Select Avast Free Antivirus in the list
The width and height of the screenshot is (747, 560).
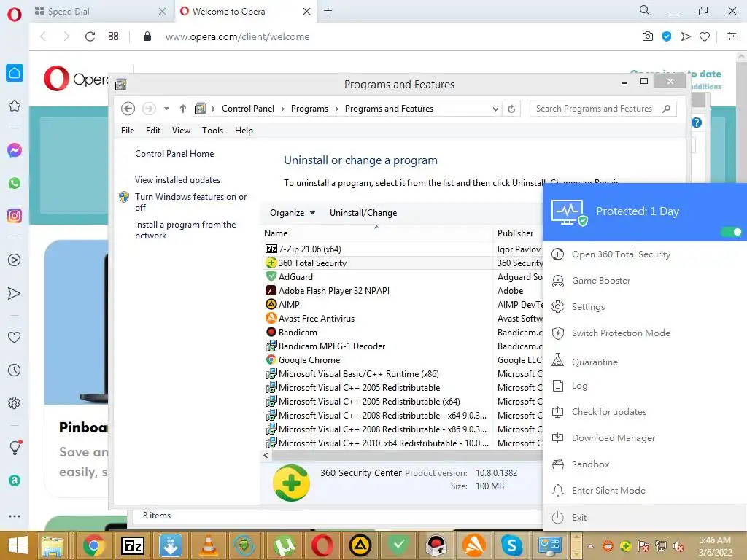pyautogui.click(x=317, y=319)
